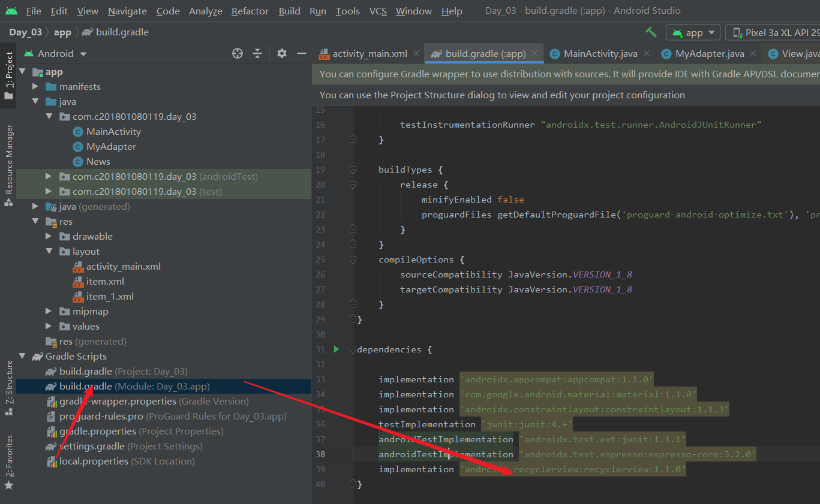820x504 pixels.
Task: Click the Make Project hammer icon
Action: 651,32
